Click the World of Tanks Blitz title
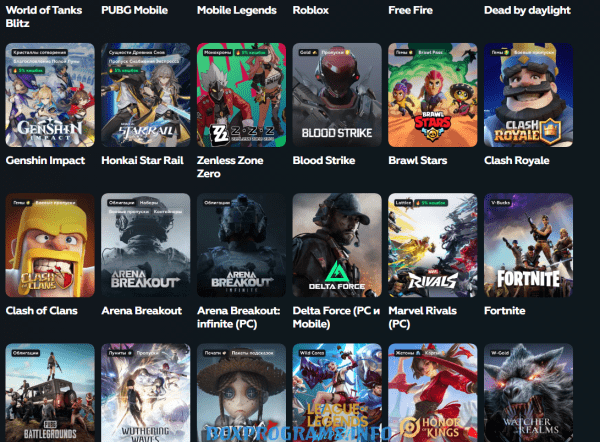Screen dimensions: 600x442 coord(44,16)
